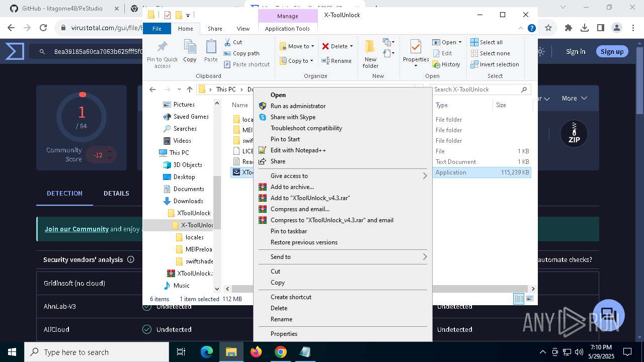644x362 pixels.
Task: Click the Up one level arrow
Action: point(189,89)
